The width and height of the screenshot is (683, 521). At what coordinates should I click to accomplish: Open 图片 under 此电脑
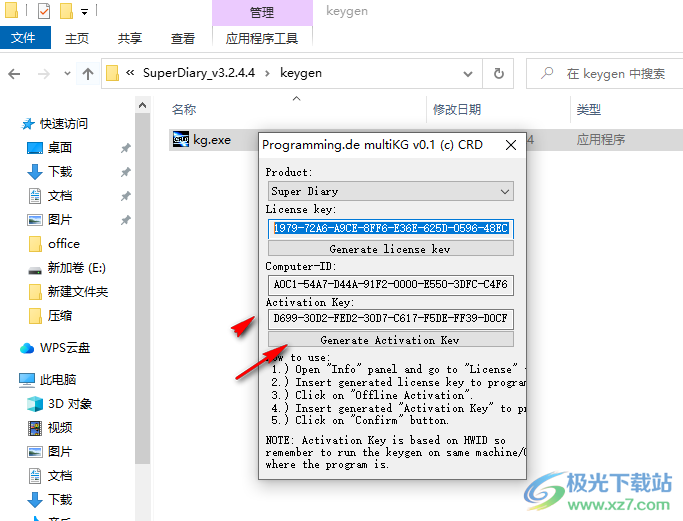coord(60,452)
